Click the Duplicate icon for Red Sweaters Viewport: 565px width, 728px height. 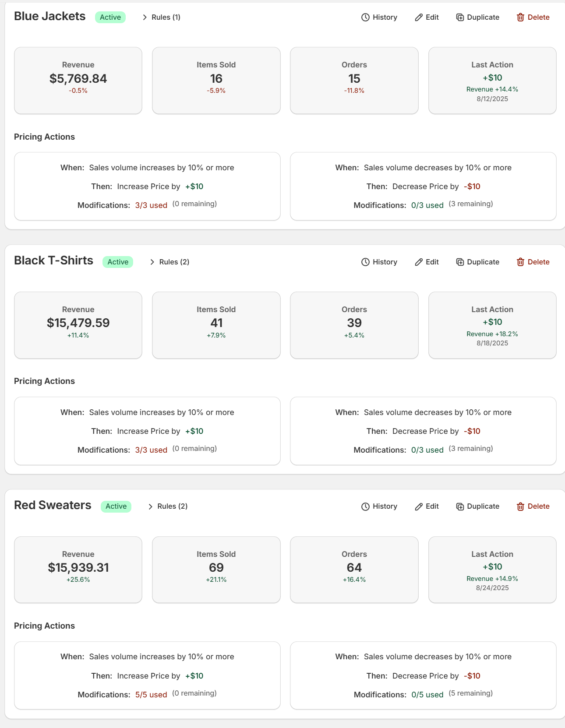(x=460, y=506)
